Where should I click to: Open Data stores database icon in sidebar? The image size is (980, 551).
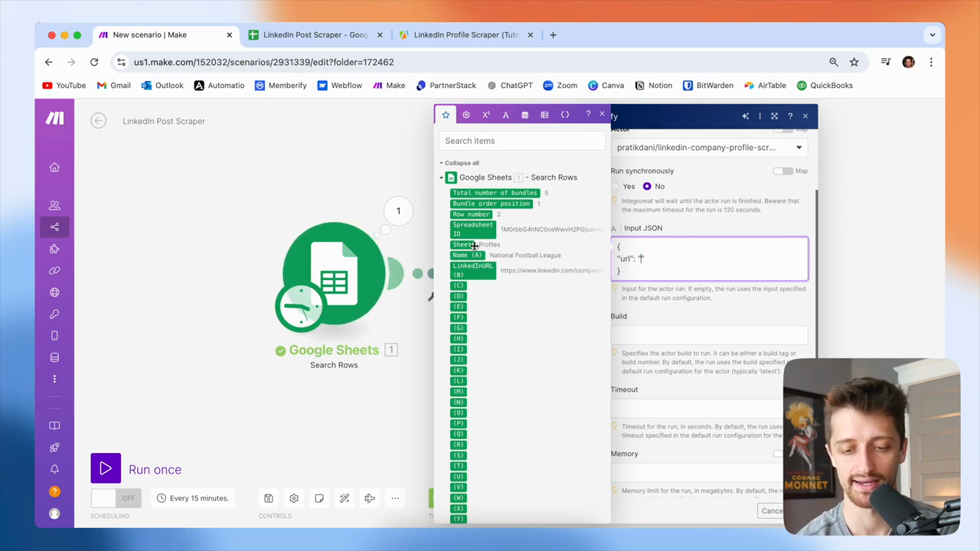click(54, 357)
